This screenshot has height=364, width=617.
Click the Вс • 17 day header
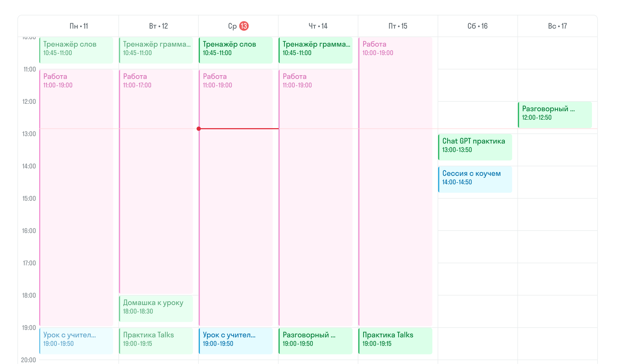(x=557, y=26)
